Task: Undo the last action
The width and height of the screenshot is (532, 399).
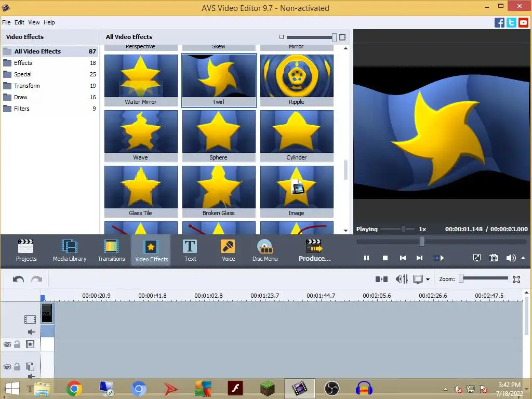Action: point(18,279)
